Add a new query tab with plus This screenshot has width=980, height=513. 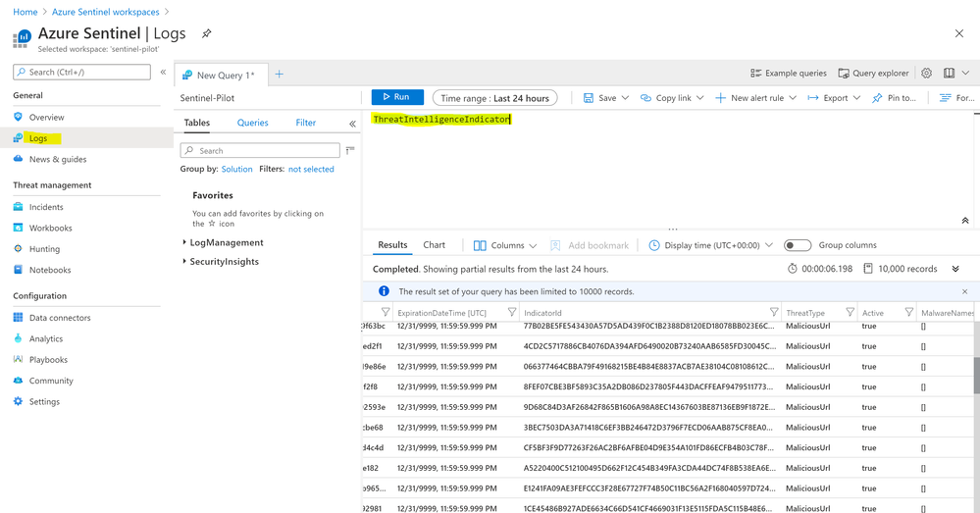tap(280, 75)
